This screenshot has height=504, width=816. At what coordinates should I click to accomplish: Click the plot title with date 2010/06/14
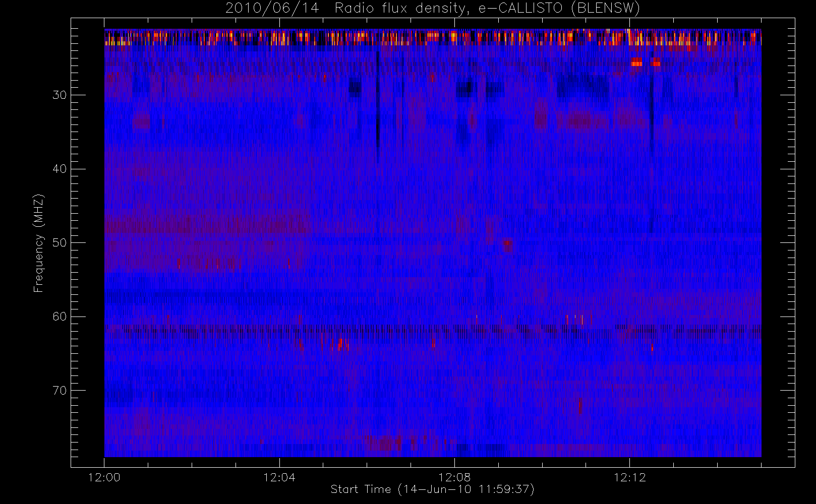tap(433, 9)
